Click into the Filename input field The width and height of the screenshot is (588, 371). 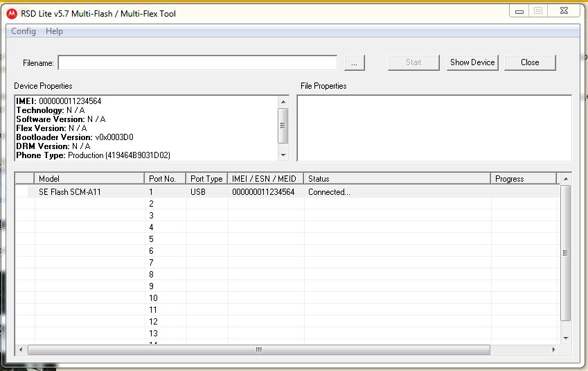[x=197, y=62]
